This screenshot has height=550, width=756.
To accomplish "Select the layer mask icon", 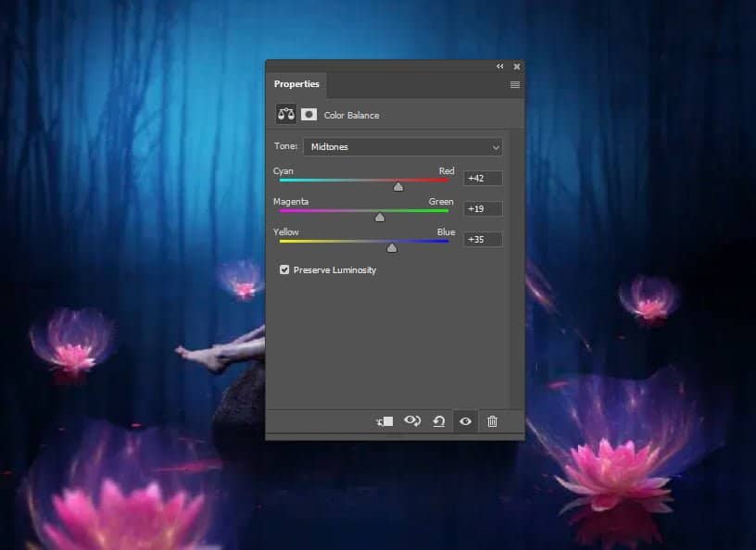I will tap(309, 115).
